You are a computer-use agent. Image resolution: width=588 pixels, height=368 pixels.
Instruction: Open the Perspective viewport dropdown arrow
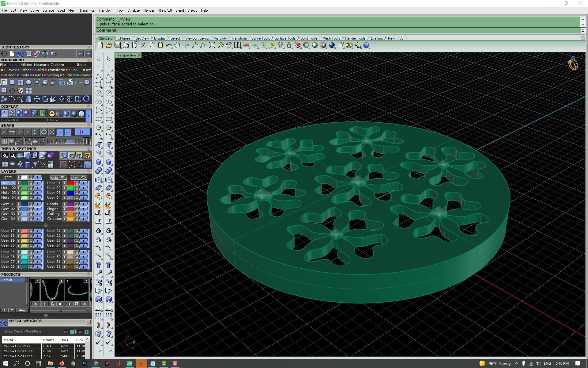click(x=140, y=55)
